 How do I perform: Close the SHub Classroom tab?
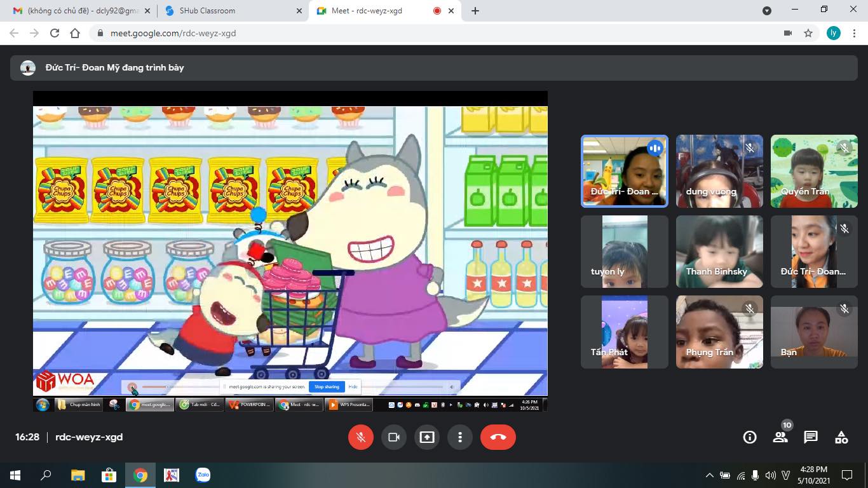pos(299,11)
